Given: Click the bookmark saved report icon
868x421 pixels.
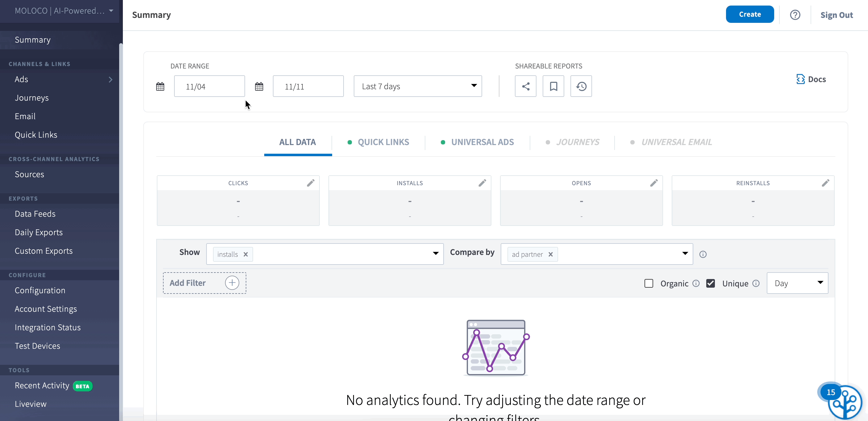Looking at the screenshot, I should [553, 86].
